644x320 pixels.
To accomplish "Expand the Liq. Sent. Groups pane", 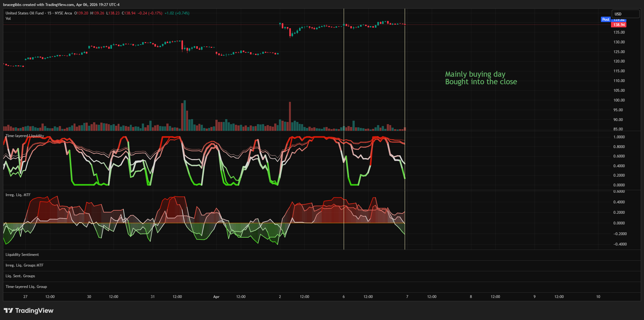I will [20, 276].
